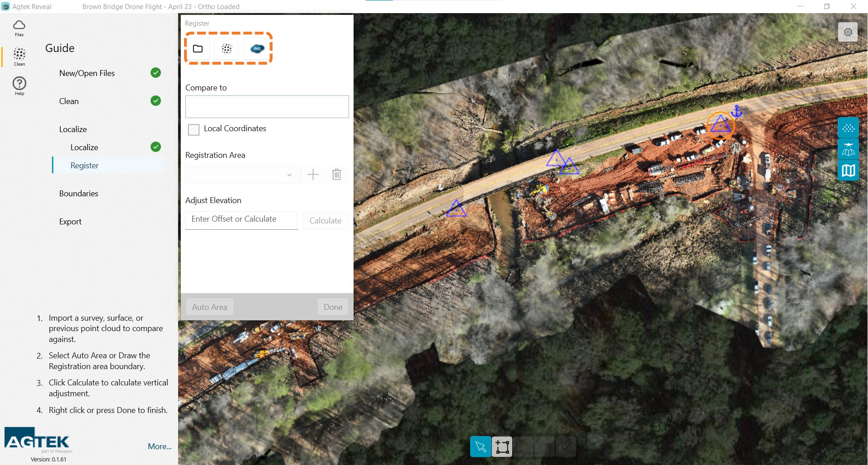
Task: Expand the Registration Area dropdown
Action: (x=243, y=175)
